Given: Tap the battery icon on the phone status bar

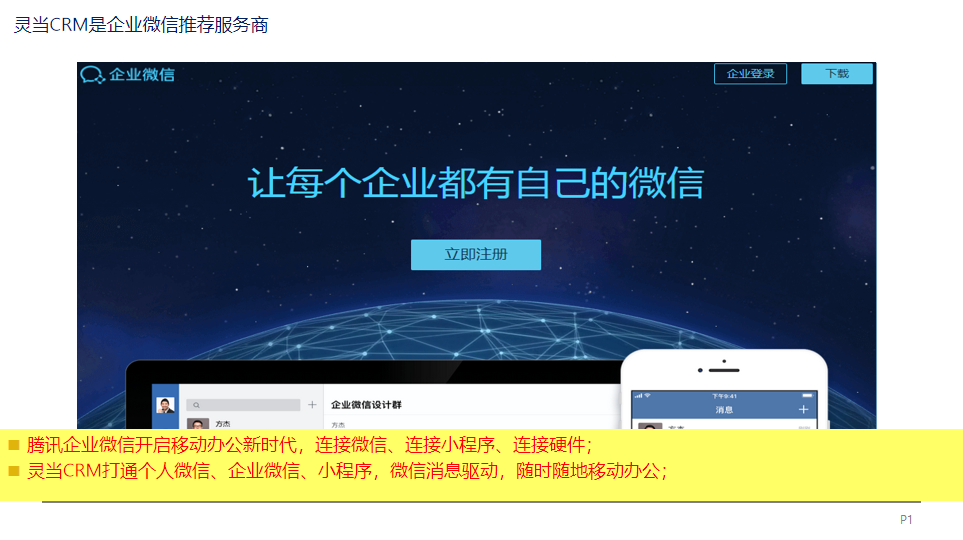Looking at the screenshot, I should (807, 395).
